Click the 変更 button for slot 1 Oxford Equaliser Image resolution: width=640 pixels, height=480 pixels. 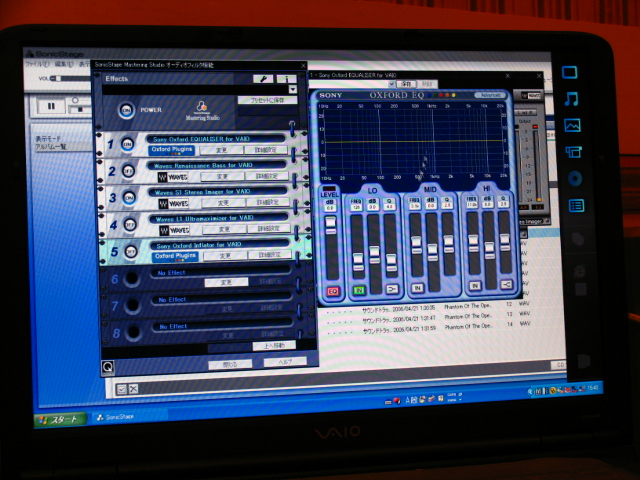point(221,150)
